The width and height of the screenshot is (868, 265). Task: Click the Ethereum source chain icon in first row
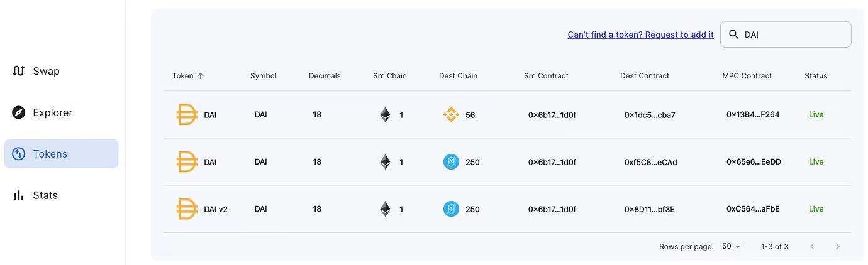coord(385,115)
